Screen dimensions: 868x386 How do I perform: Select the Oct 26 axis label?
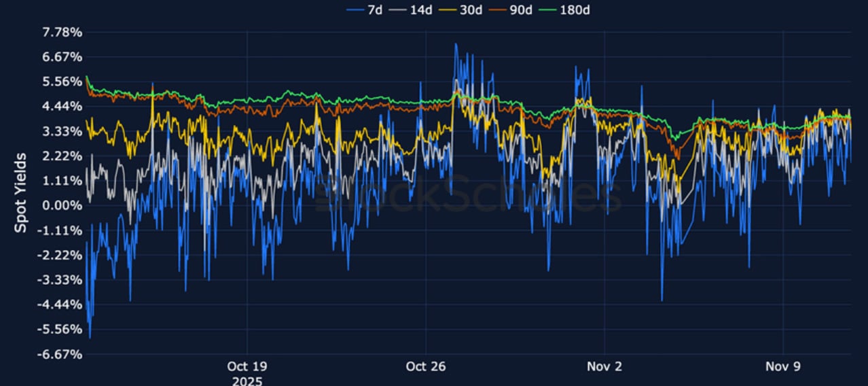pyautogui.click(x=426, y=367)
